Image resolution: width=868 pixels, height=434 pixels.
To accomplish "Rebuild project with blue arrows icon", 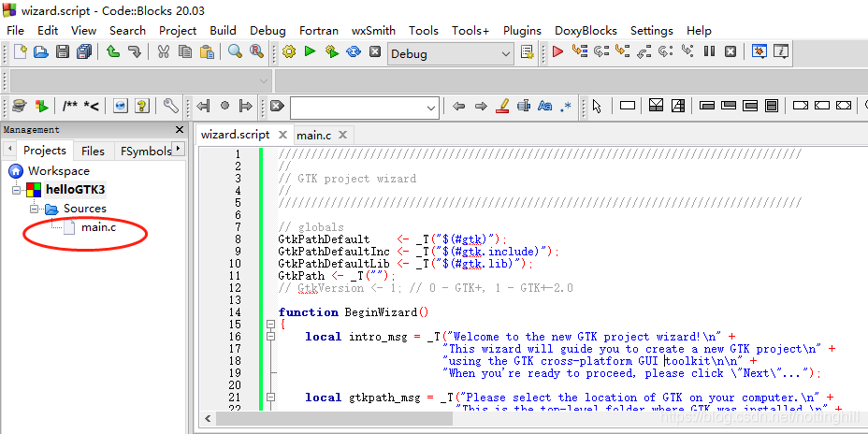I will (x=354, y=52).
